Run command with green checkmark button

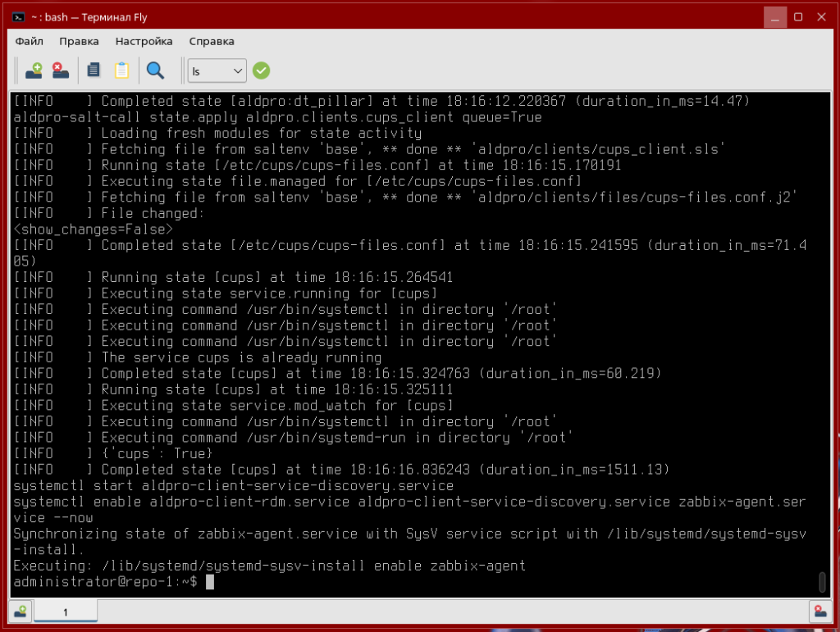pyautogui.click(x=261, y=70)
